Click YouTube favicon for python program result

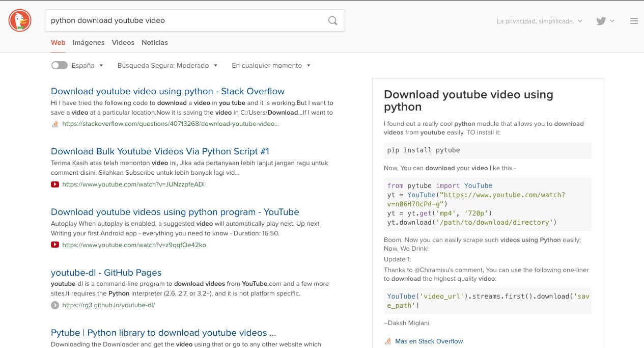pos(55,245)
